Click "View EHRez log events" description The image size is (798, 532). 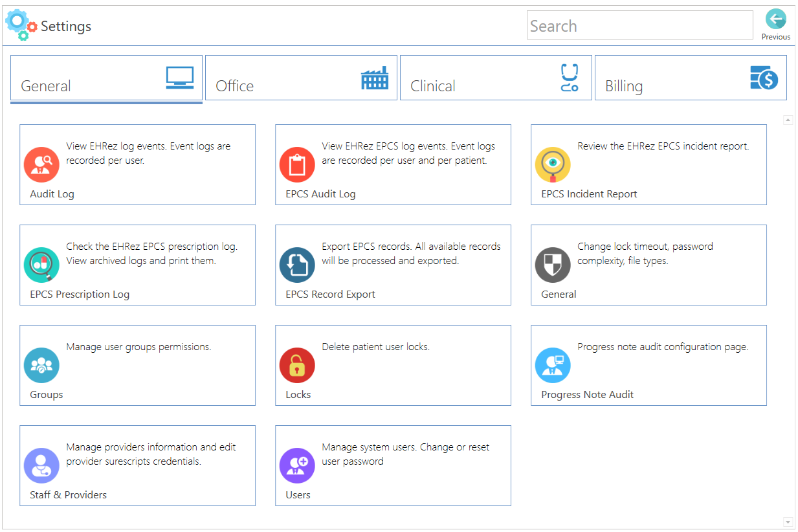[148, 153]
